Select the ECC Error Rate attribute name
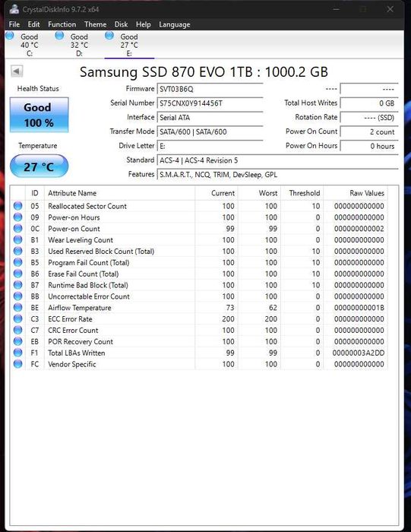 (70, 319)
